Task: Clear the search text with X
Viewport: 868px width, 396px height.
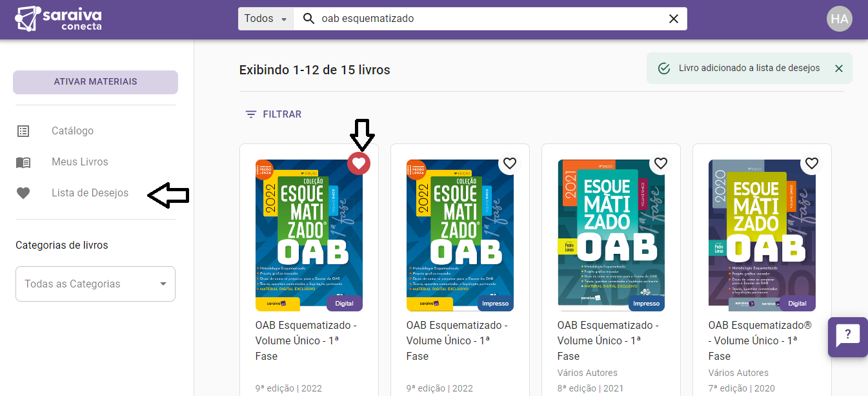Action: click(x=674, y=19)
